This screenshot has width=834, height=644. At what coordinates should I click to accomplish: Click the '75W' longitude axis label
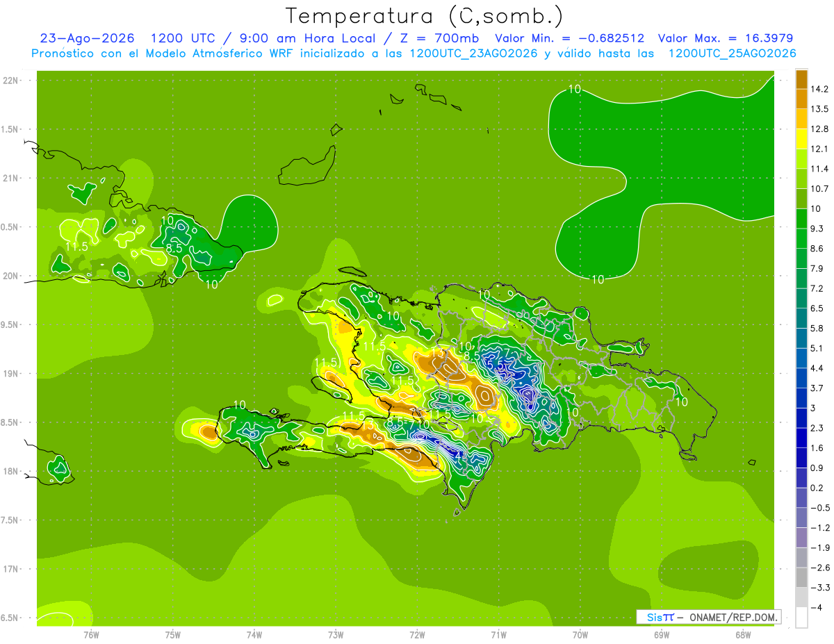pos(173,634)
